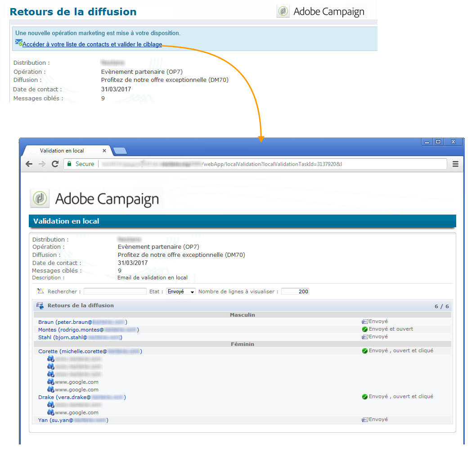Click the first www.google.com link under Corette
The image size is (476, 462).
coord(76,382)
